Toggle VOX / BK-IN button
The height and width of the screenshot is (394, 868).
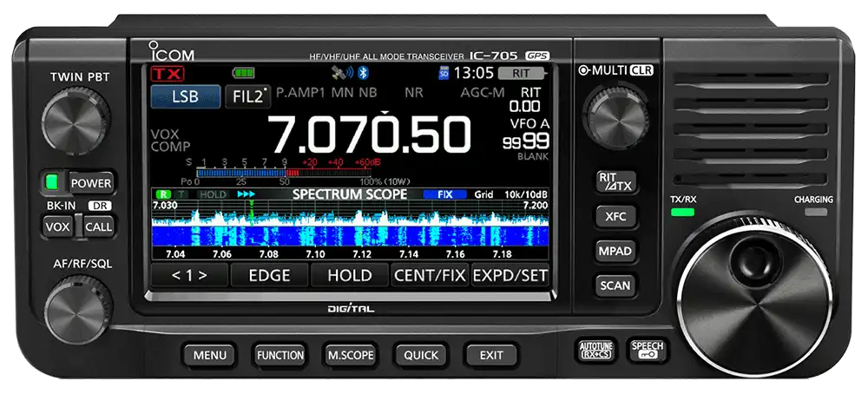[57, 227]
